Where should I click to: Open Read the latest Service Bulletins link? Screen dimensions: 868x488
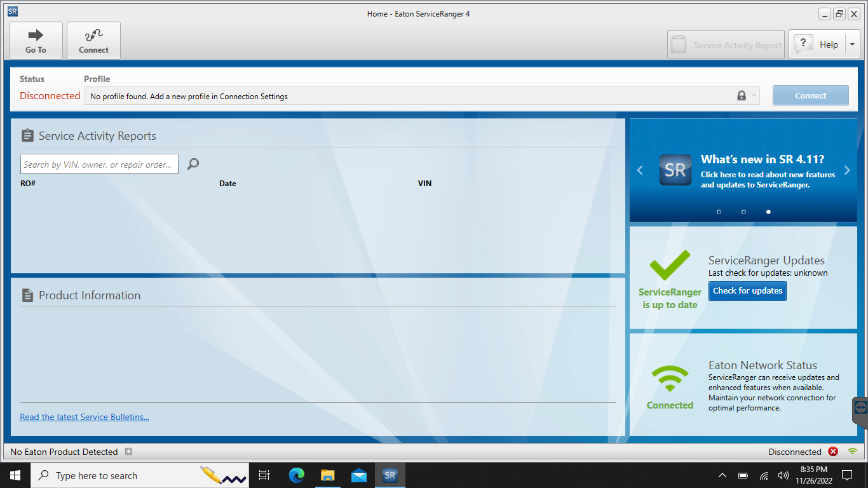[85, 417]
